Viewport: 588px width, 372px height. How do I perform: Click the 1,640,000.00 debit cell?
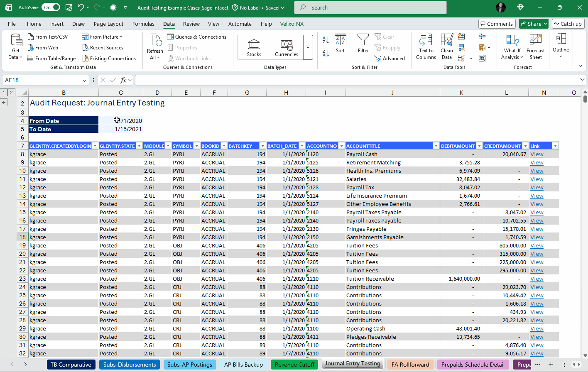[461, 279]
